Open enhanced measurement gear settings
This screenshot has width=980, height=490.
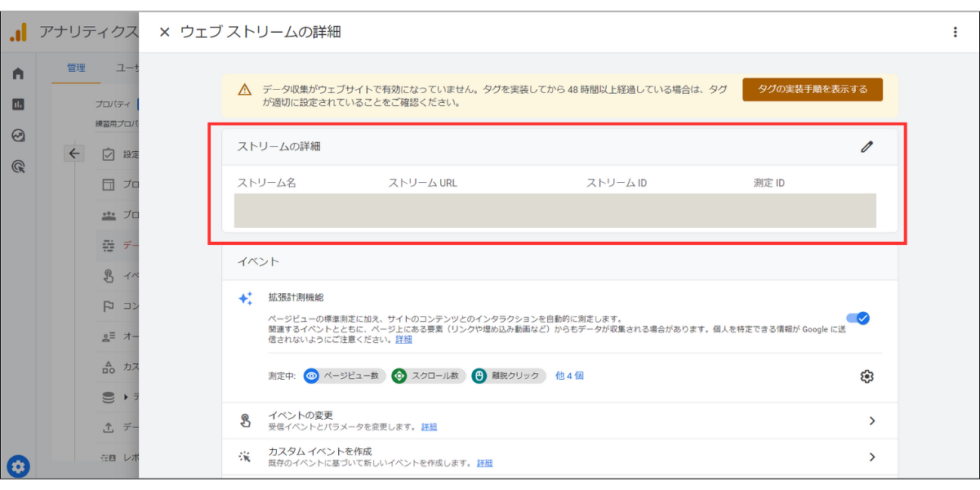click(x=866, y=376)
